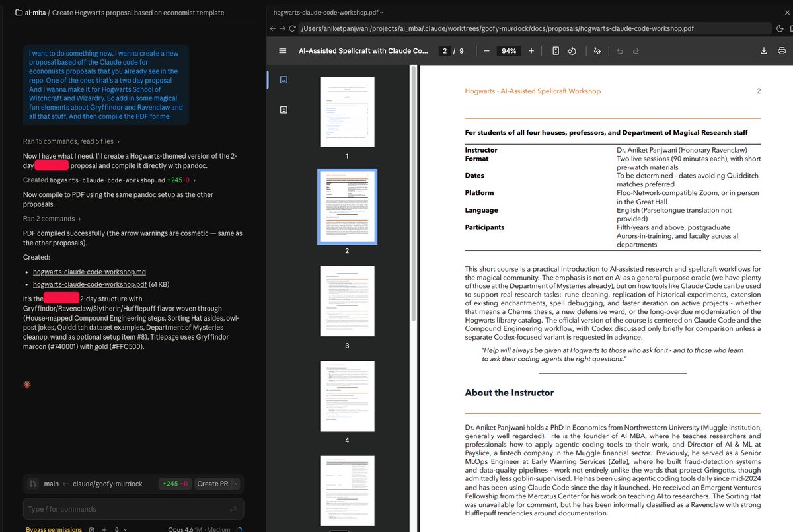The image size is (793, 532).
Task: Click the ai-mba folder icon
Action: point(19,13)
